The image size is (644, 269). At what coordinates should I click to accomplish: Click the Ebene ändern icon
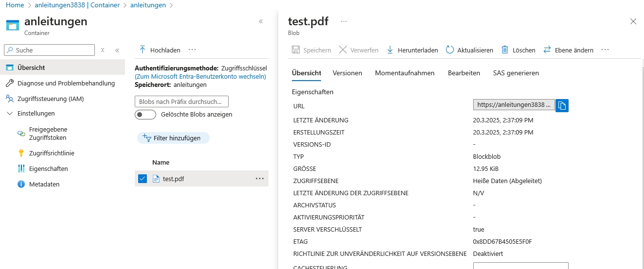click(x=547, y=50)
